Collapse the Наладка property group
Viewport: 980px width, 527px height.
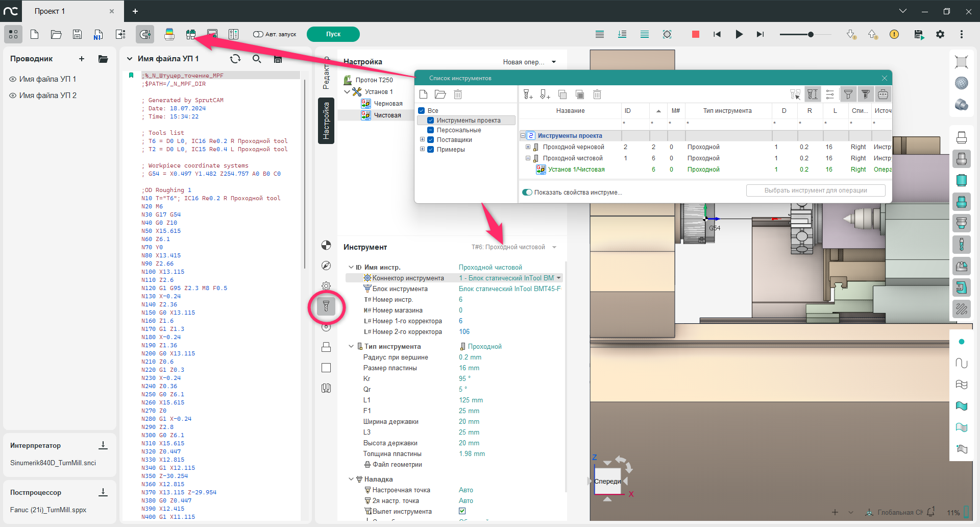click(x=351, y=479)
